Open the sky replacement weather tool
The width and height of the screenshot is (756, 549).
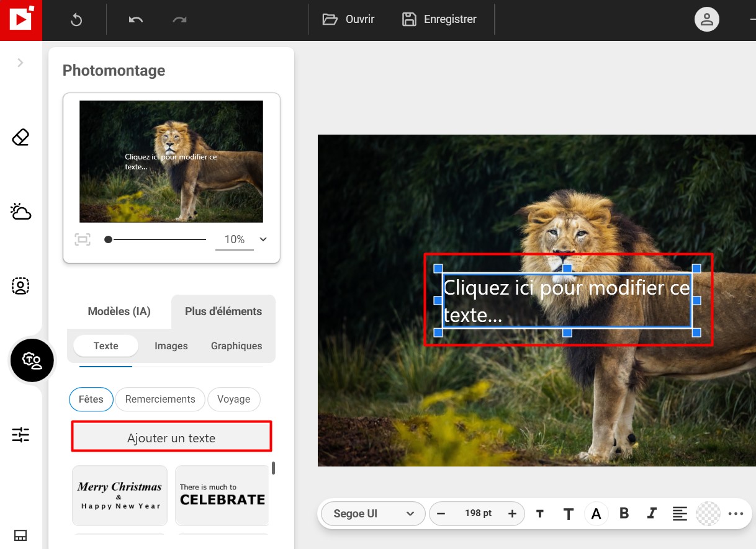click(21, 212)
